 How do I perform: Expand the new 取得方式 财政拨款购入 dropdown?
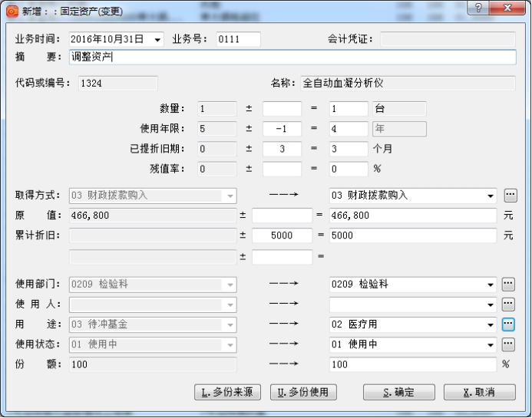[491, 196]
